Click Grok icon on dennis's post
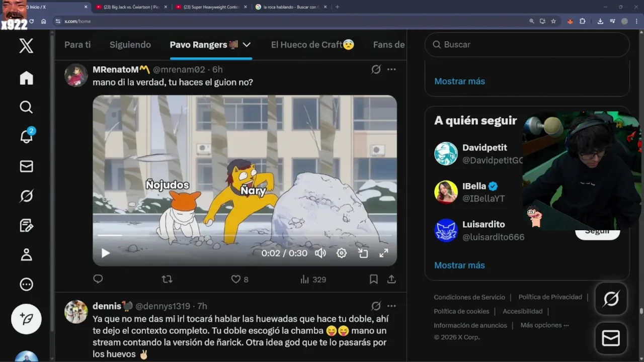The image size is (644, 362). click(x=376, y=306)
